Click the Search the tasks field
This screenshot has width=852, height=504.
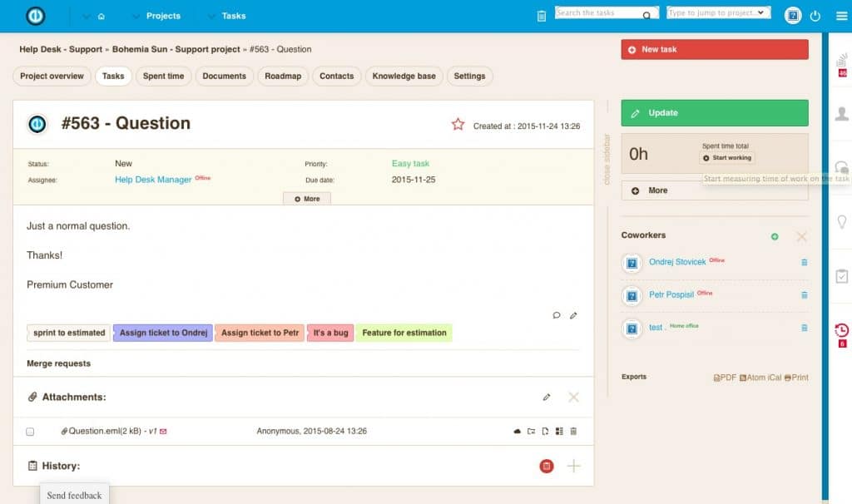tap(598, 13)
